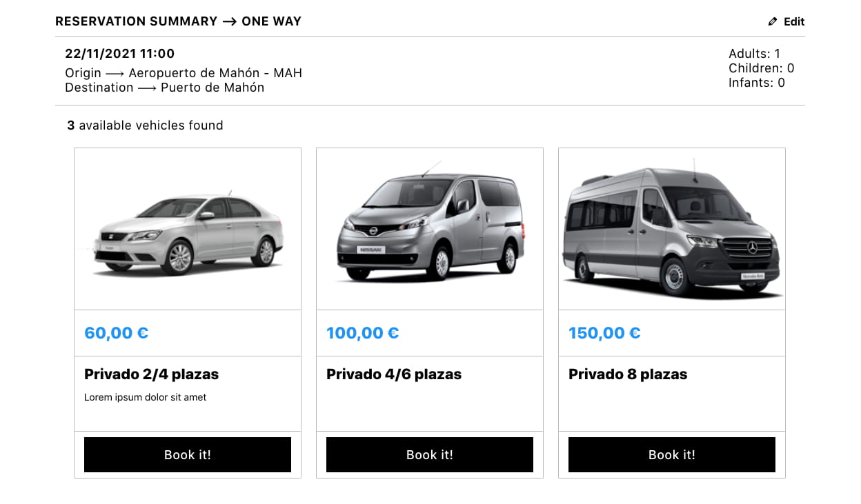Click the Privado 8 plazas title
Screen dimensions: 861x504
(x=628, y=374)
